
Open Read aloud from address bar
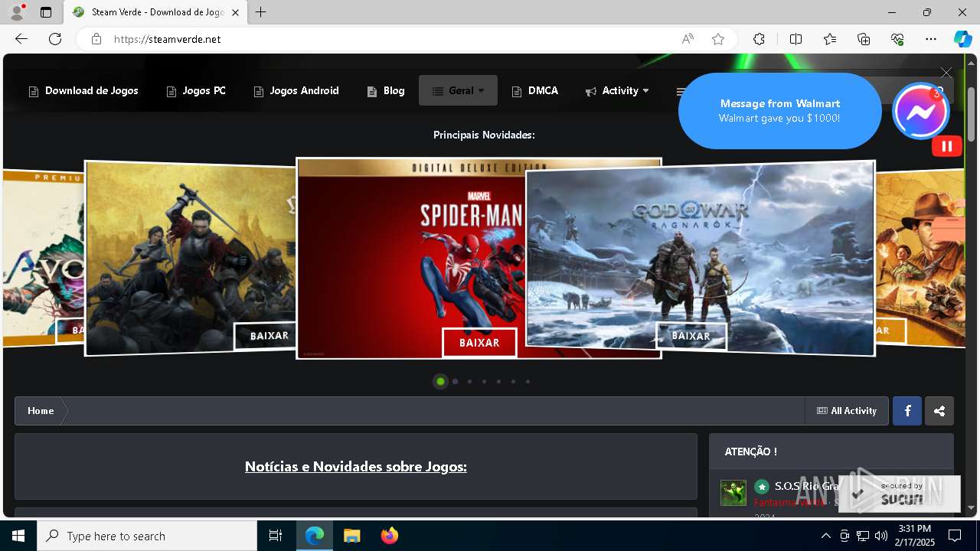coord(688,39)
